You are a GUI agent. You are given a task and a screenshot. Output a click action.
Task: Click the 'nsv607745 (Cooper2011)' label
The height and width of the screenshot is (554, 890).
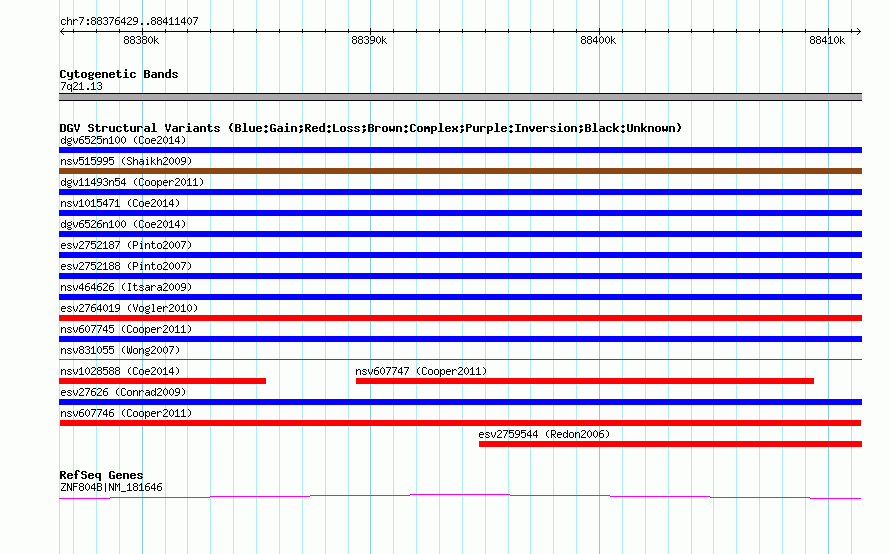click(126, 329)
